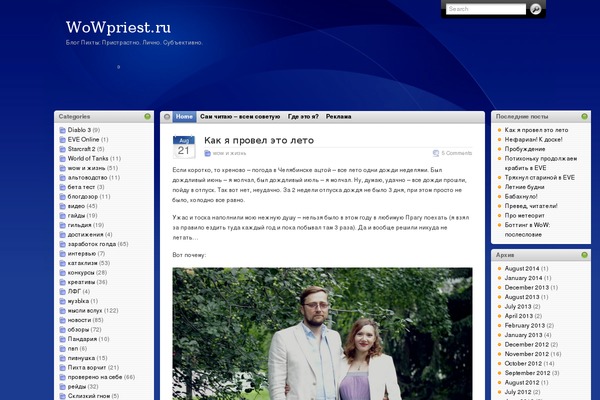Click the search magnifier button
The width and height of the screenshot is (600, 400).
536,9
